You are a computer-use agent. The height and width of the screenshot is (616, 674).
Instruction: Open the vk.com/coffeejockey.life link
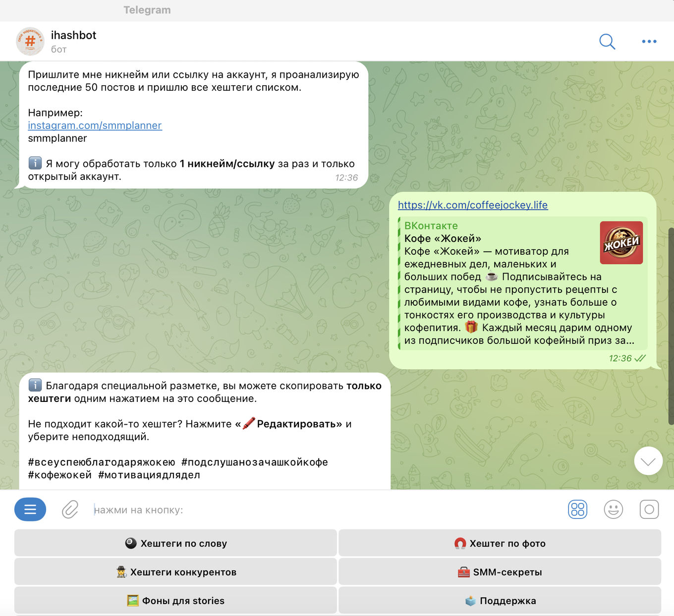(x=473, y=205)
